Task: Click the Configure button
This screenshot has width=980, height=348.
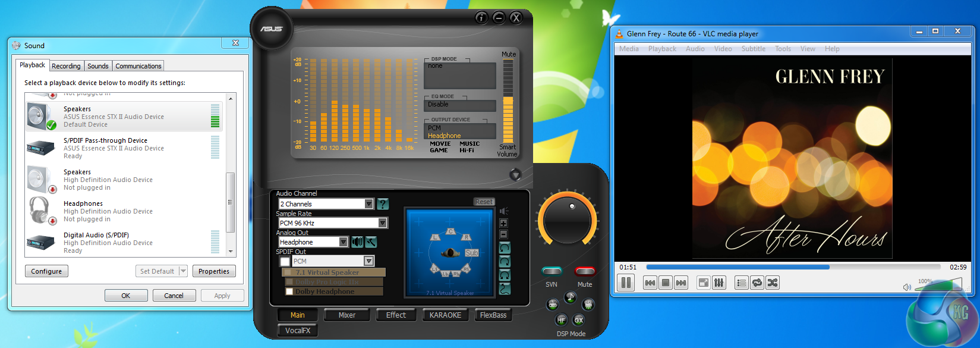Action: click(x=46, y=271)
